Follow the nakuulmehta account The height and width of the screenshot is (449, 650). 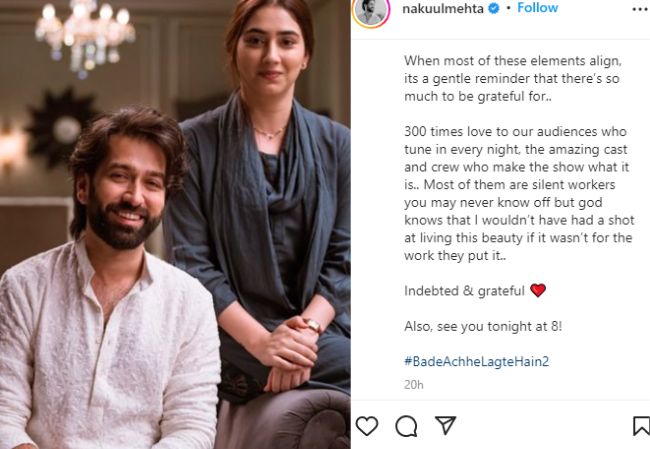(x=538, y=8)
